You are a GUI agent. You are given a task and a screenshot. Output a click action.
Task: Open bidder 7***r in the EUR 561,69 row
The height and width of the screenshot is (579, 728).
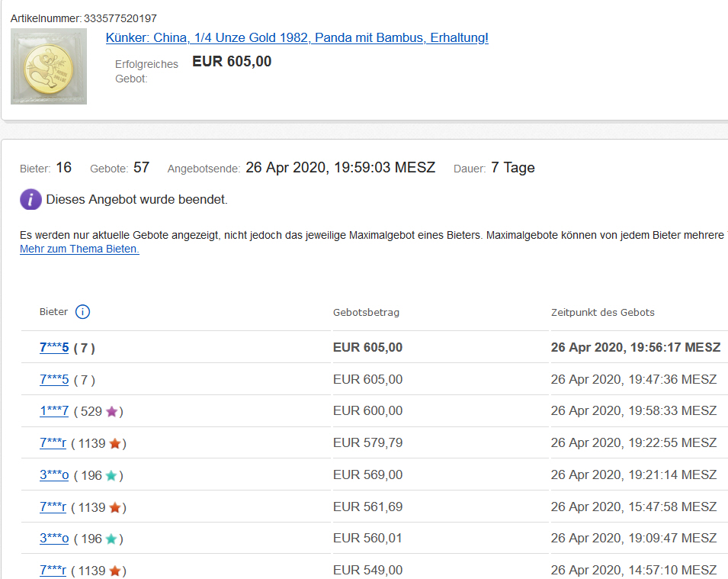pos(53,507)
